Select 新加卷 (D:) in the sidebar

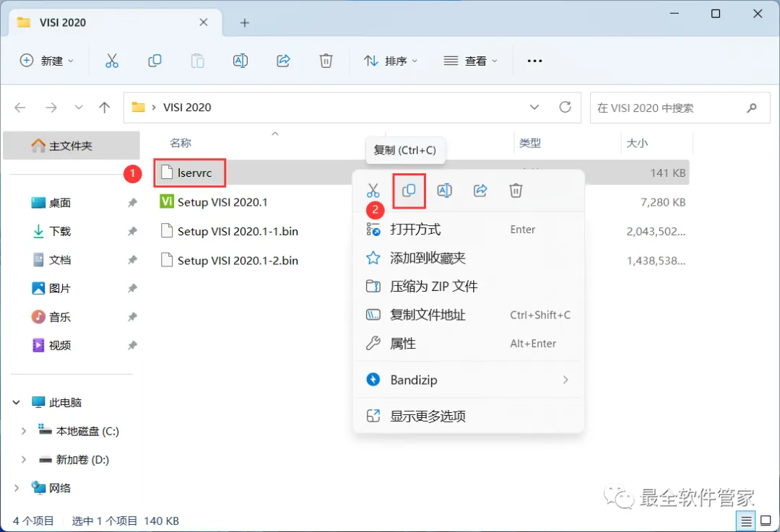coord(82,459)
